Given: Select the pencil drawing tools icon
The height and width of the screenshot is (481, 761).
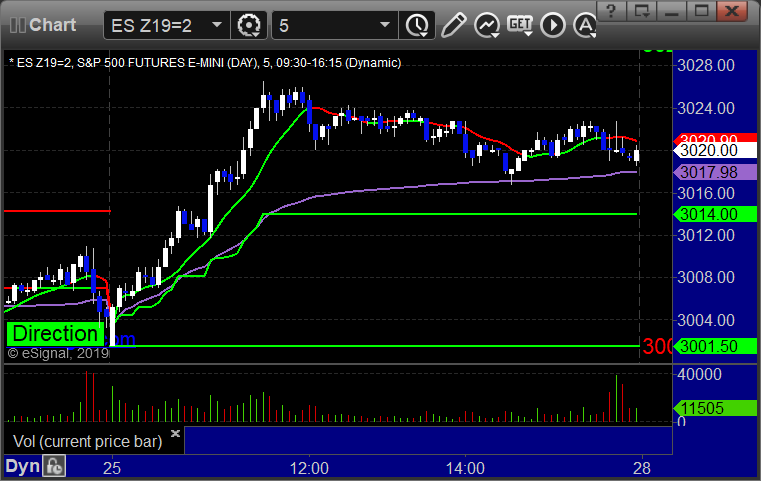Looking at the screenshot, I should [x=453, y=25].
